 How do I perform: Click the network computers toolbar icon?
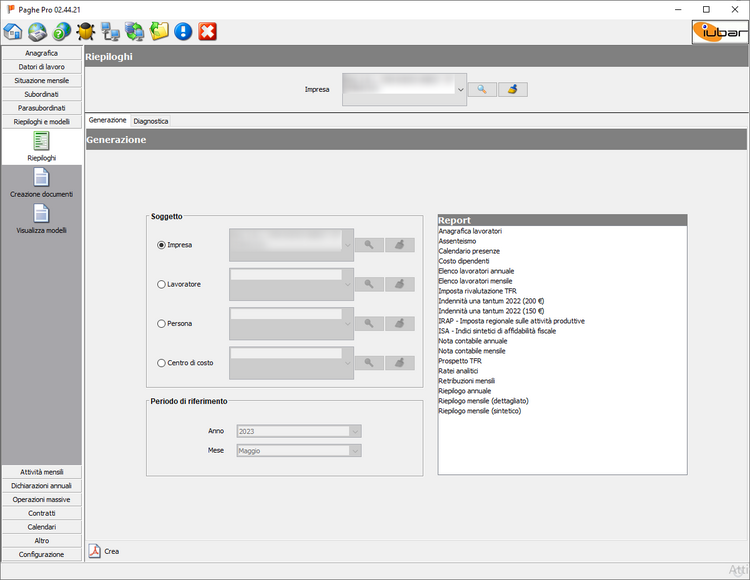click(110, 32)
